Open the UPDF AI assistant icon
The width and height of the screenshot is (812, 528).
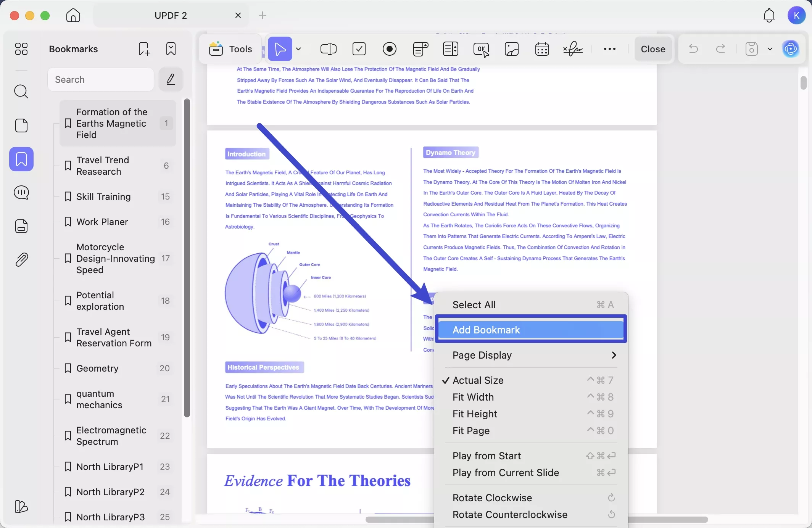(791, 49)
